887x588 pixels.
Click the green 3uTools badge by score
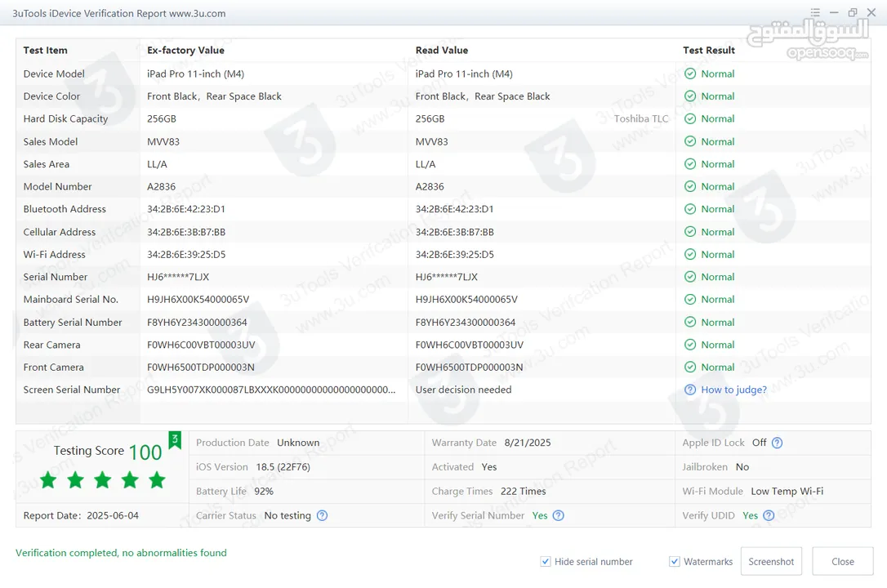tap(175, 440)
